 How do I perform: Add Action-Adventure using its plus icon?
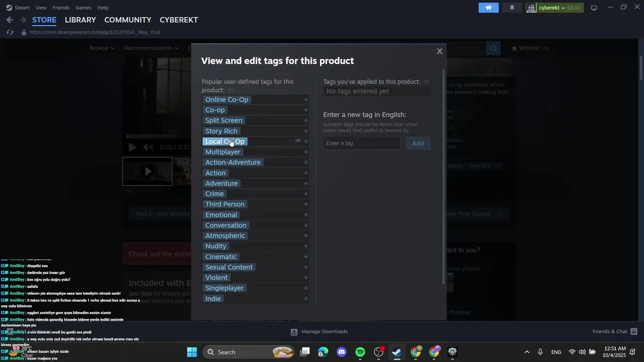click(306, 162)
